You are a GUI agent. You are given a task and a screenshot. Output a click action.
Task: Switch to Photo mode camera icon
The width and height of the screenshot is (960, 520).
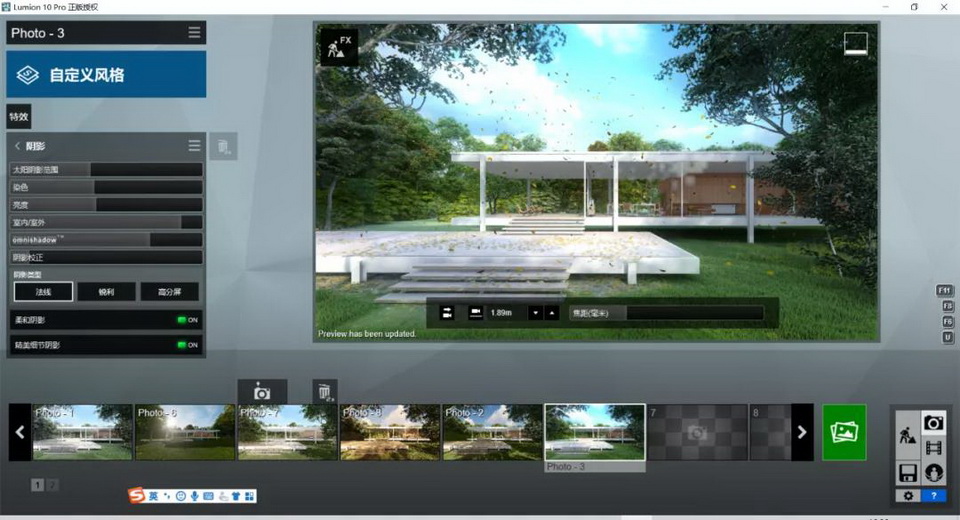(934, 423)
